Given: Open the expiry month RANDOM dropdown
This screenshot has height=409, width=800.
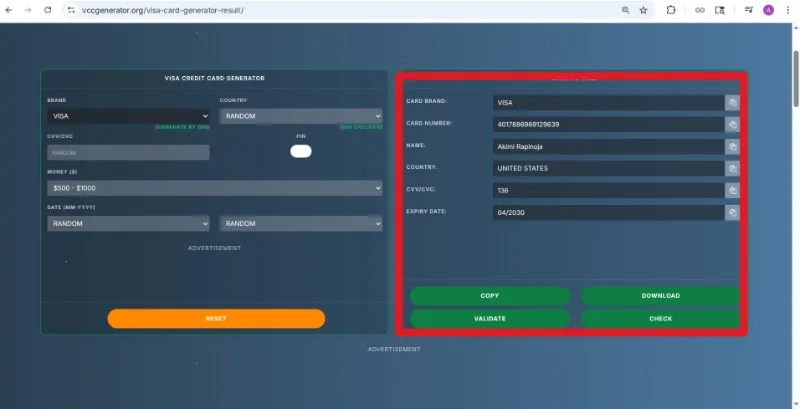Looking at the screenshot, I should (128, 223).
